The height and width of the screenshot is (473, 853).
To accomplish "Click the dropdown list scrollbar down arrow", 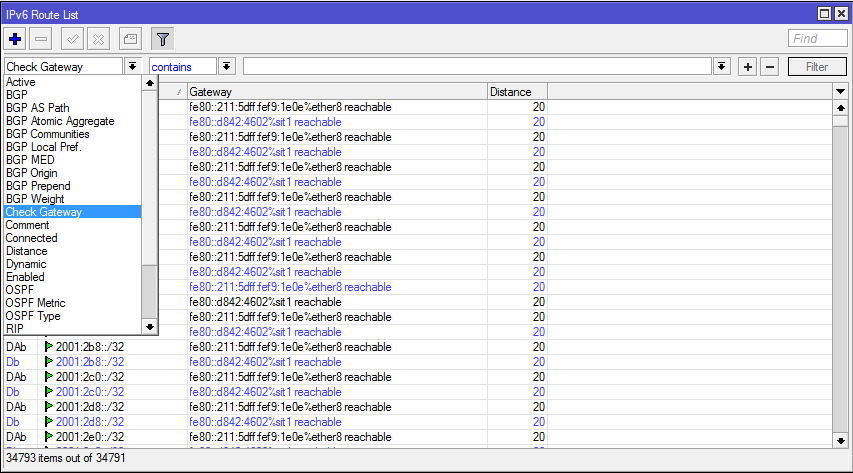I will coord(149,326).
